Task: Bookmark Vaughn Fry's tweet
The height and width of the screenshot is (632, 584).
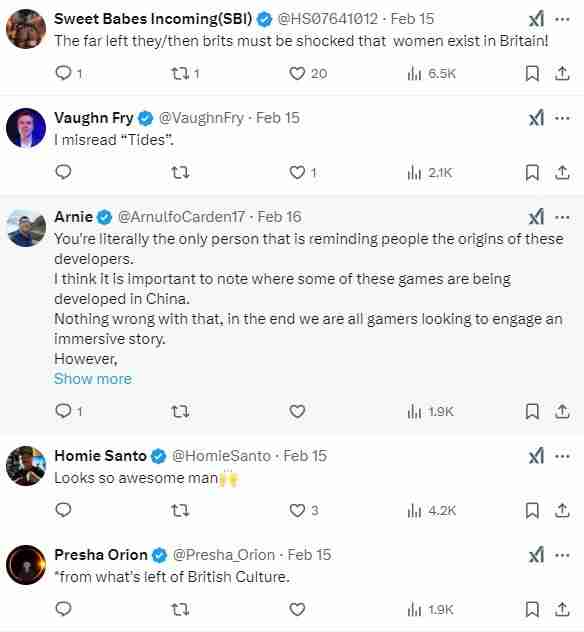Action: click(532, 173)
